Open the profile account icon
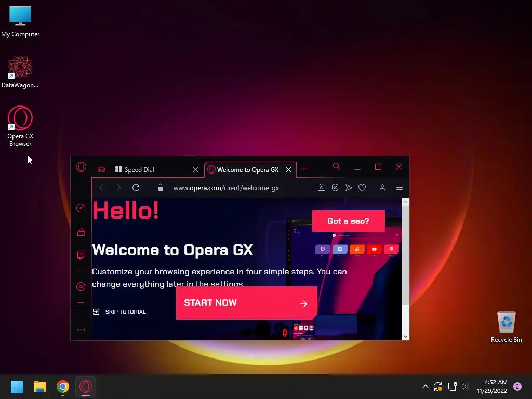Image resolution: width=532 pixels, height=399 pixels. 382,187
